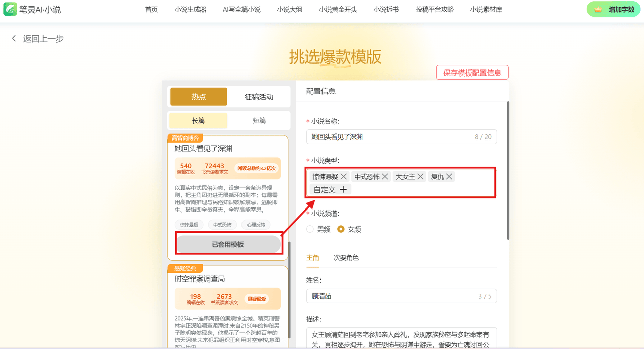Open the 征稿活动 tab
Screen dimensions: 644x349
pyautogui.click(x=259, y=97)
